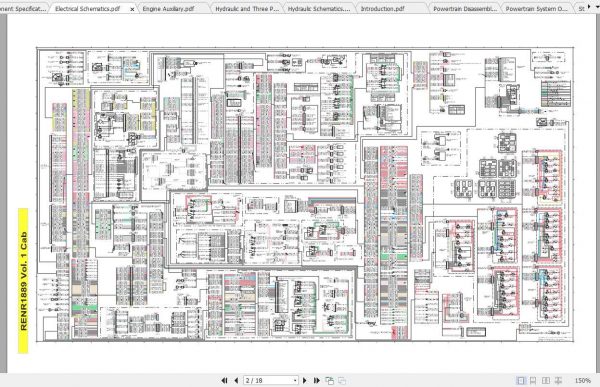Open the partially hidden St tab
The height and width of the screenshot is (387, 600).
pos(581,8)
